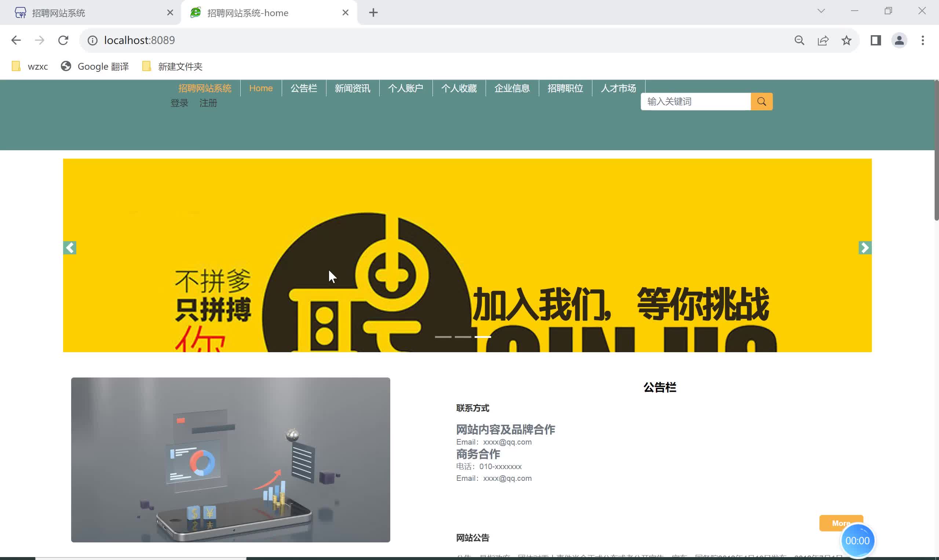The height and width of the screenshot is (560, 939).
Task: Bookmark the page with the star icon
Action: pos(847,40)
